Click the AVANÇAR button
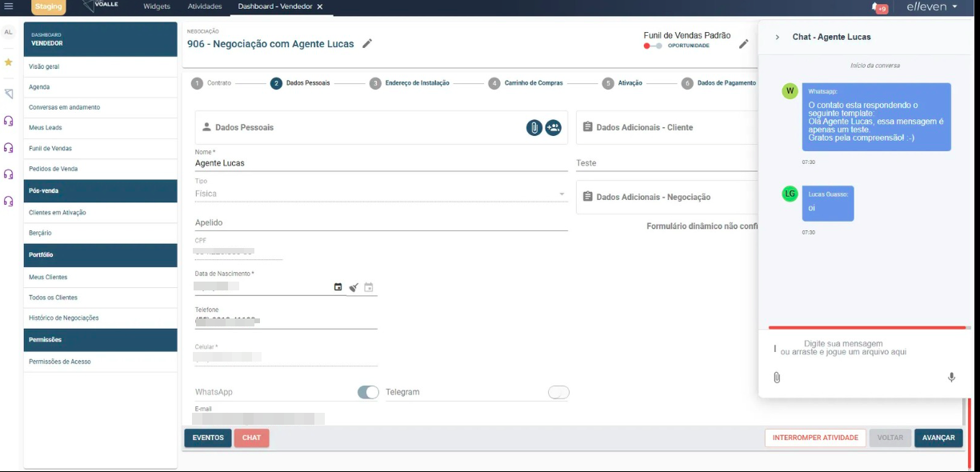Viewport: 980px width, 472px height. point(938,438)
